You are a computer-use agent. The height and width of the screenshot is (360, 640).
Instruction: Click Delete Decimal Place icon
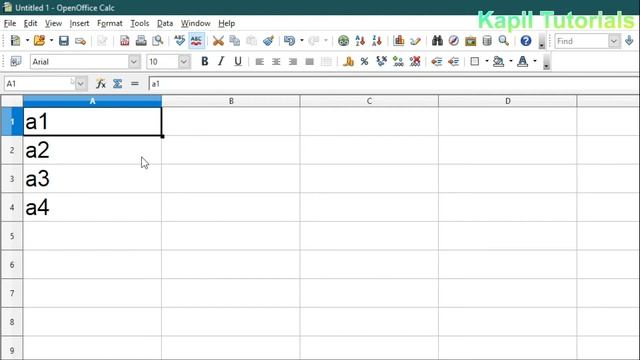[415, 62]
